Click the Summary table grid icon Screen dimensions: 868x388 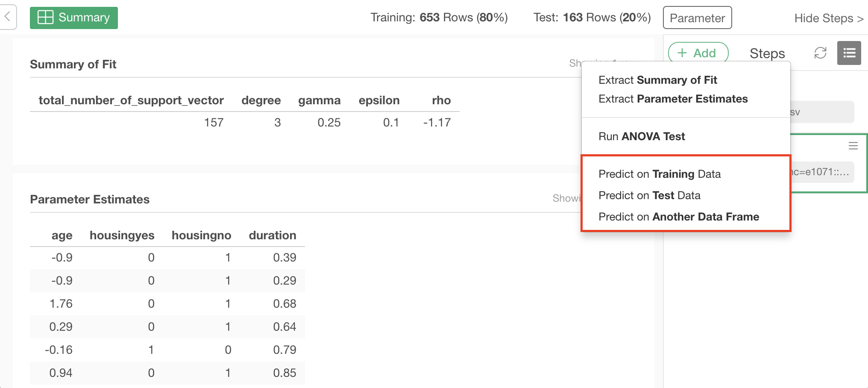click(x=45, y=18)
